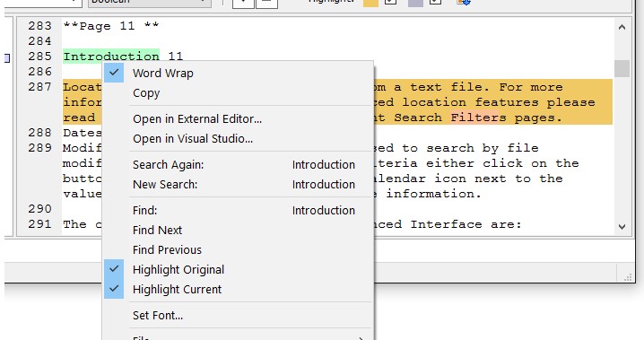644x340 pixels.
Task: Click the window resize grip at bottom-right
Action: 628,277
